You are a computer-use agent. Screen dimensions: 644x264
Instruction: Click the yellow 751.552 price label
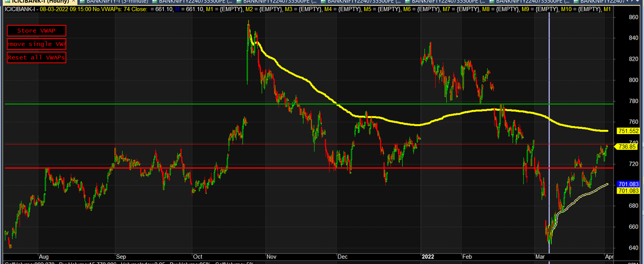[628, 131]
